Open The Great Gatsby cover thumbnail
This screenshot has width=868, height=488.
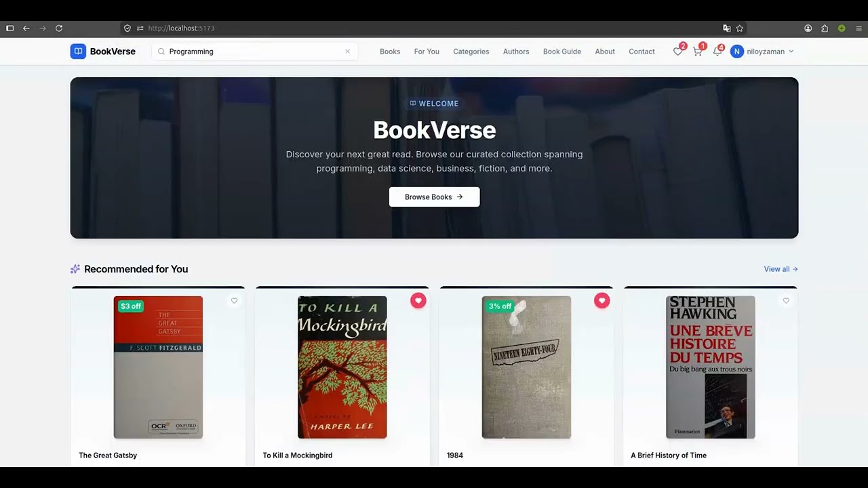click(158, 367)
